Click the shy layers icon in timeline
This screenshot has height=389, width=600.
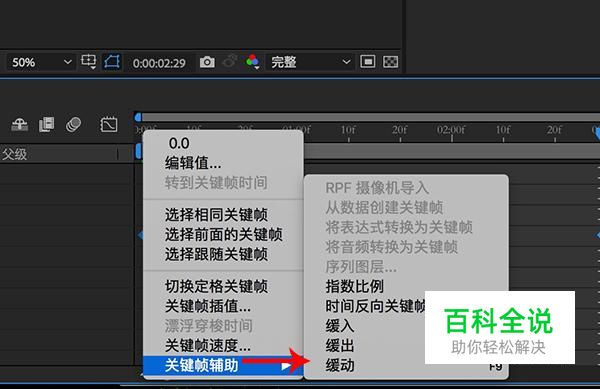19,124
